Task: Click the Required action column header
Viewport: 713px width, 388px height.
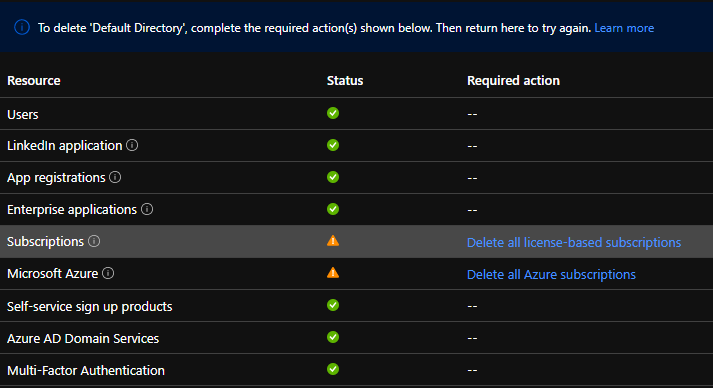Action: coord(513,81)
